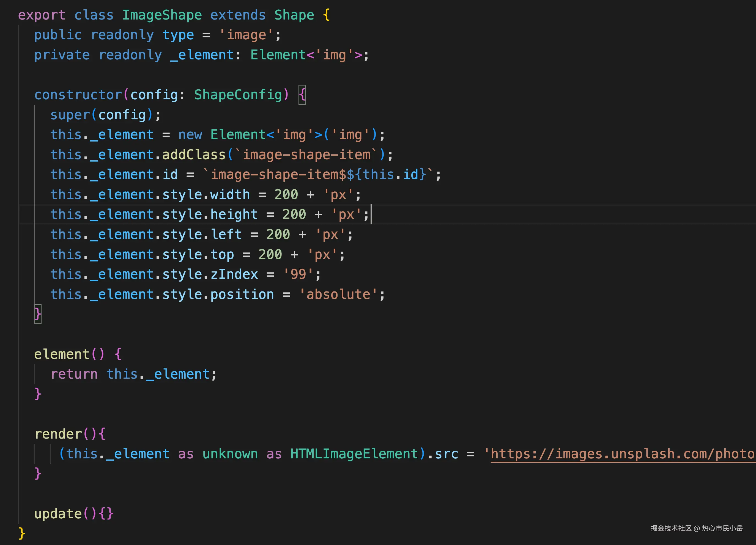Click the HTMLImageElement type cast
Viewport: 756px width, 545px height.
tap(354, 454)
